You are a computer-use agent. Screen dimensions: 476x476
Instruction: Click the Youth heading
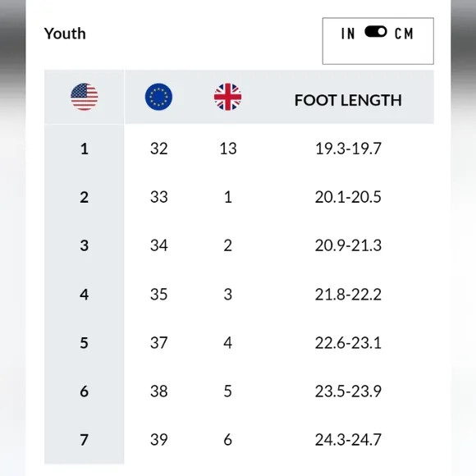pyautogui.click(x=65, y=34)
